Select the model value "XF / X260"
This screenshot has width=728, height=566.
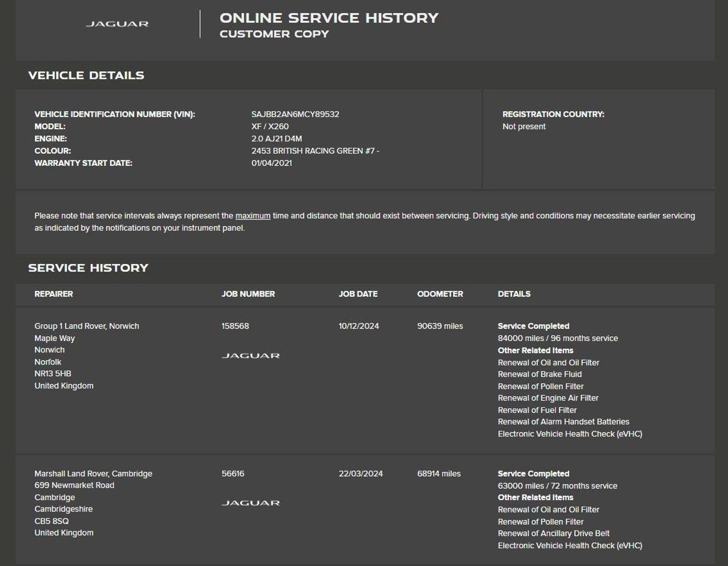(270, 126)
